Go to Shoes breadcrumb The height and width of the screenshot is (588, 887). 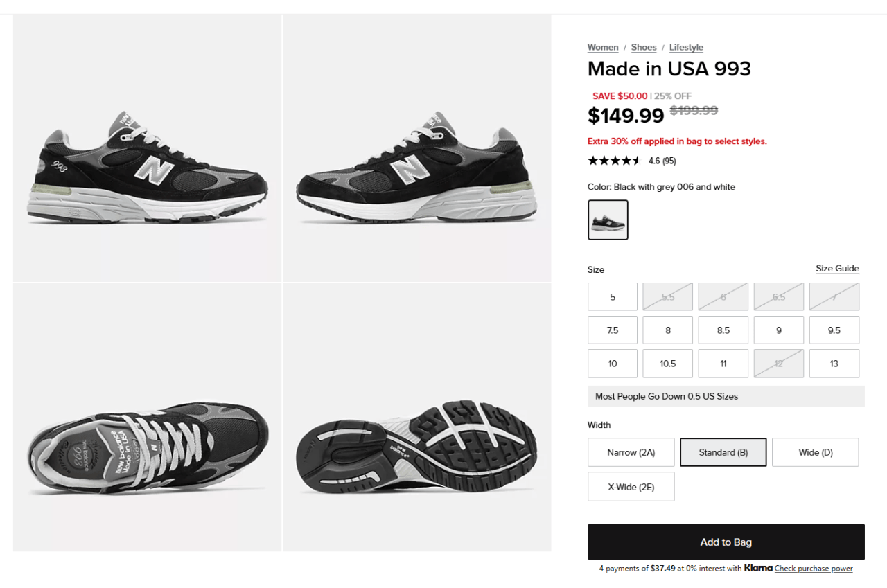pyautogui.click(x=644, y=47)
